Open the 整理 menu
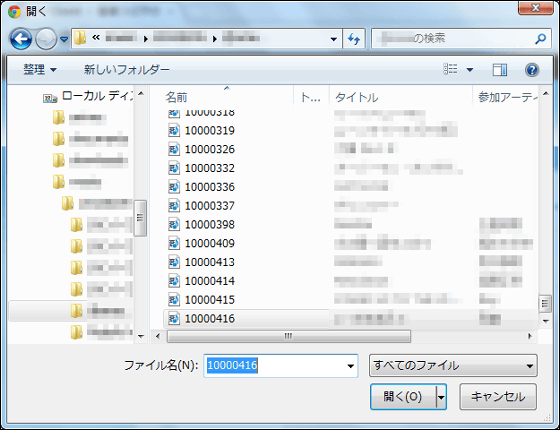This screenshot has width=560, height=430. point(40,70)
